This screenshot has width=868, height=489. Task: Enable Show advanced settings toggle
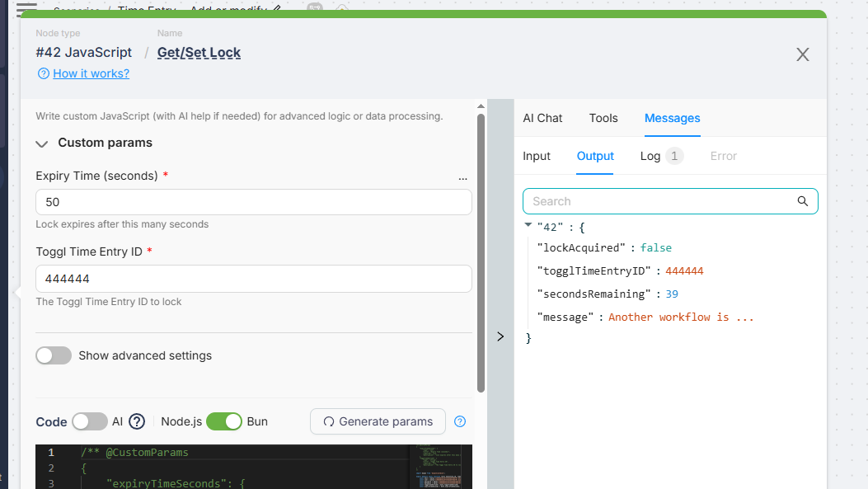[54, 355]
